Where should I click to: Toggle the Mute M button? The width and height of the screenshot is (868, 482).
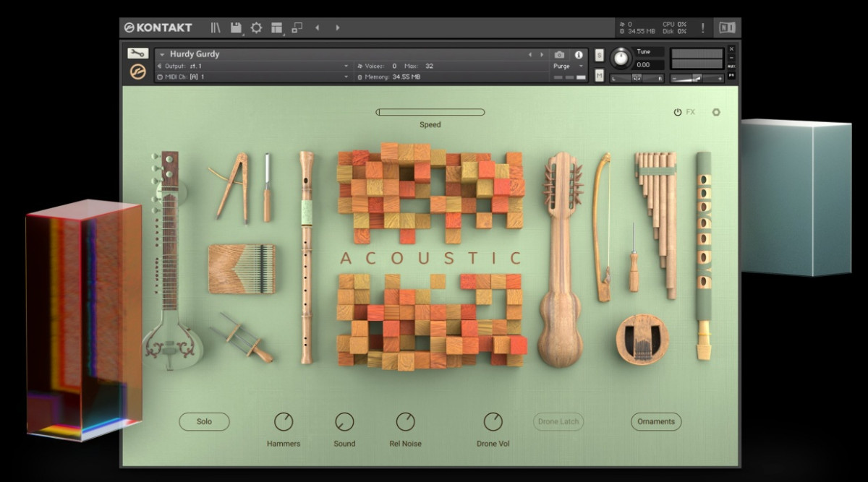600,75
